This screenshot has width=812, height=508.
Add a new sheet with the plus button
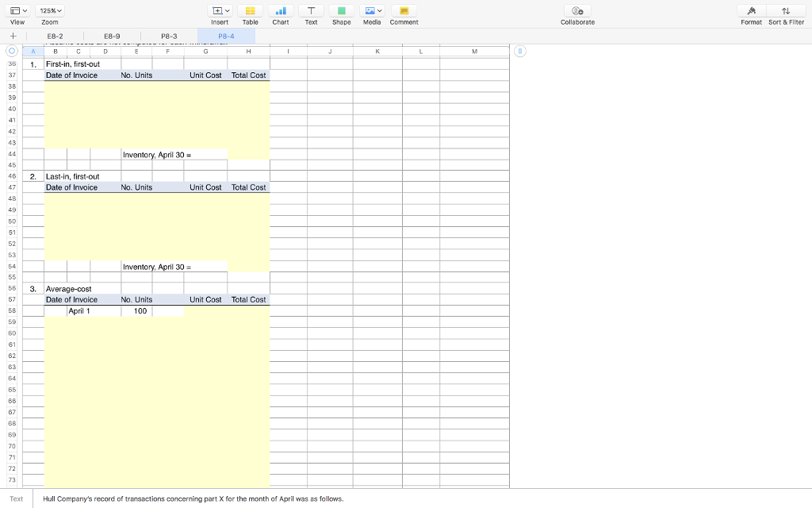(13, 36)
